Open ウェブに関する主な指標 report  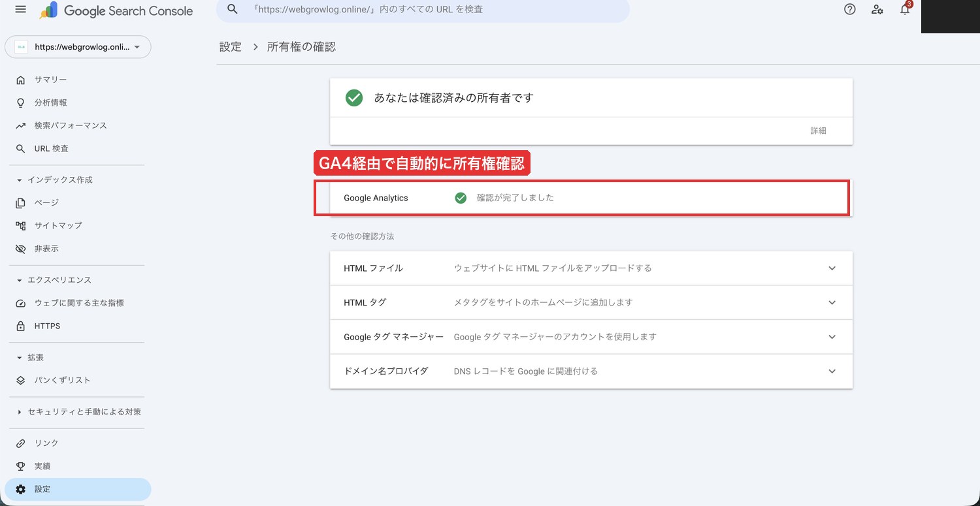click(x=78, y=303)
